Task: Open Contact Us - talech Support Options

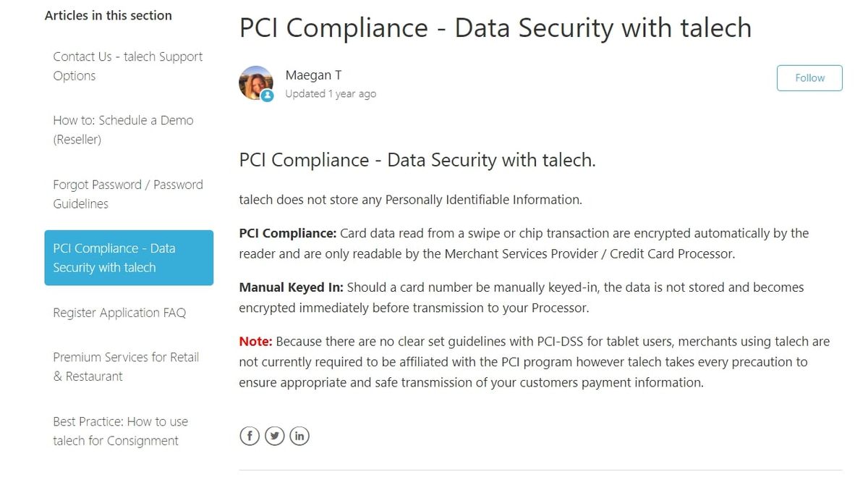Action: point(127,66)
